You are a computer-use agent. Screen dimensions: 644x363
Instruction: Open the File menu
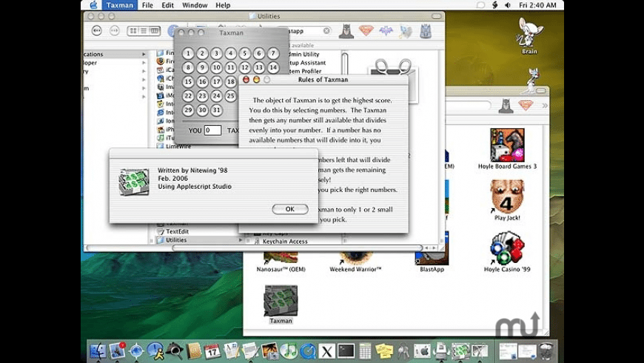tap(147, 5)
